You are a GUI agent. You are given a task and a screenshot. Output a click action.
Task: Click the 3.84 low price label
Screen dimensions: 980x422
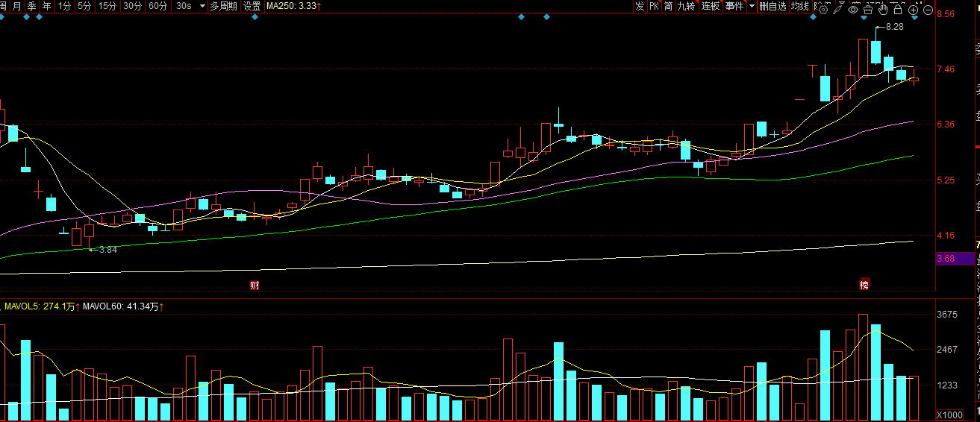[x=108, y=250]
